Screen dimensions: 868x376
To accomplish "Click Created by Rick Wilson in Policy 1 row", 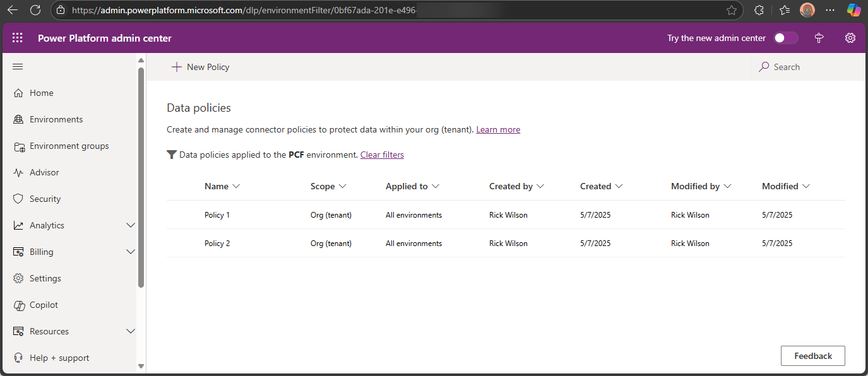I will (x=508, y=215).
